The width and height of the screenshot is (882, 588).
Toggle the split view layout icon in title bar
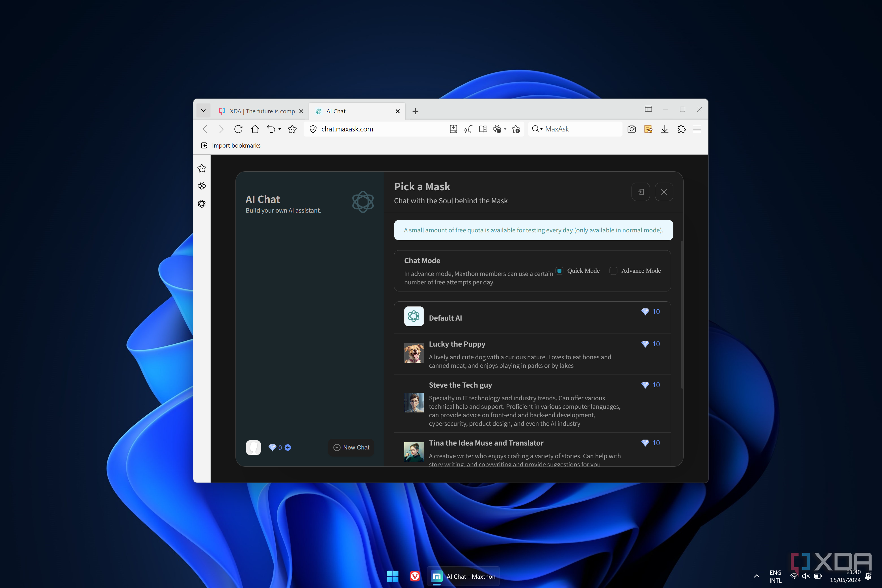(648, 109)
